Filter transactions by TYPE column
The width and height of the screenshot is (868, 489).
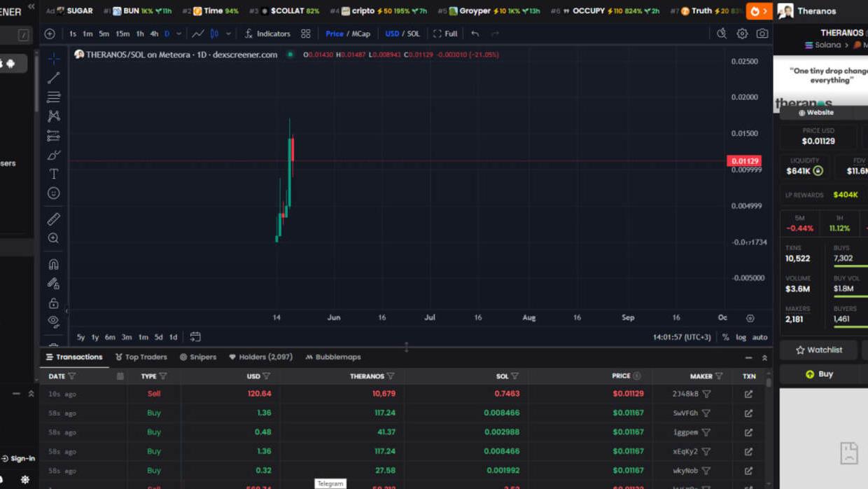click(163, 376)
